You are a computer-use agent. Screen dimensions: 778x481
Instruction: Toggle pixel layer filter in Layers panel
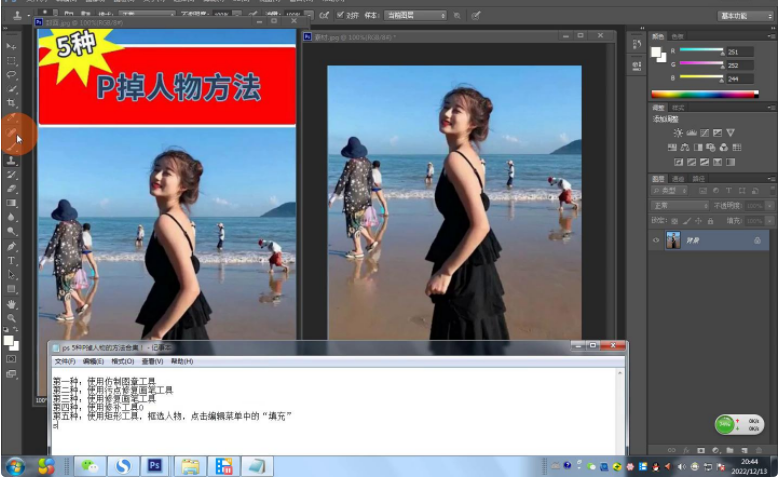point(703,191)
